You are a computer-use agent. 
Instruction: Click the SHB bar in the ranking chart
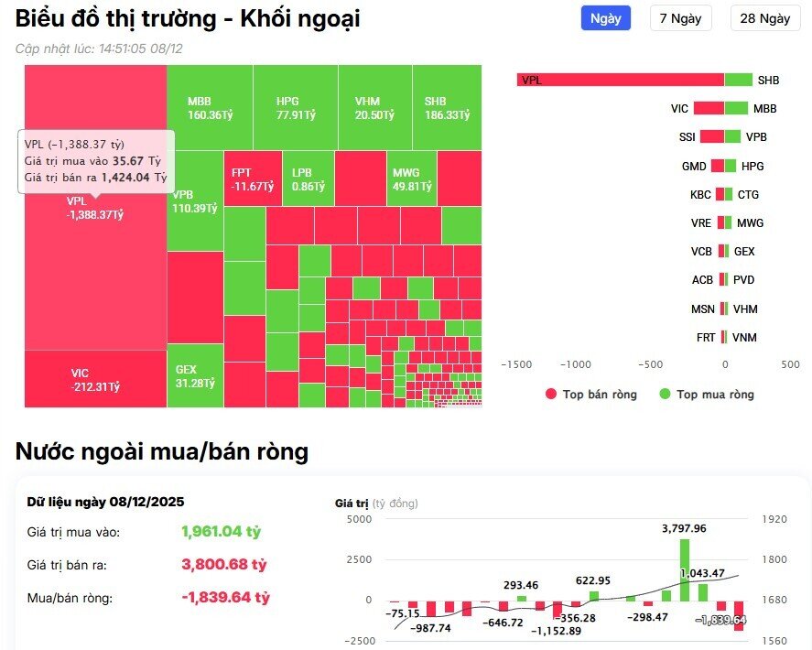click(737, 80)
